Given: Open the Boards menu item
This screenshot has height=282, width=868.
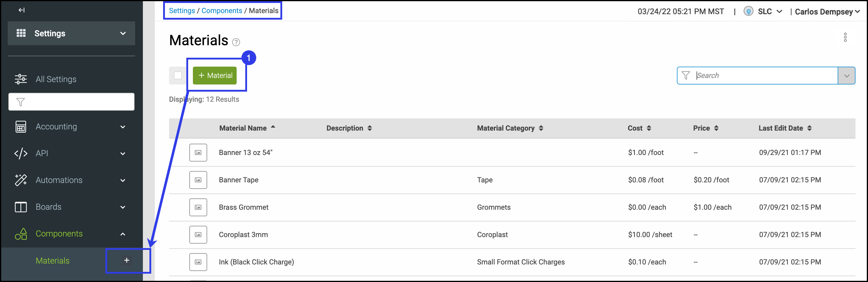Looking at the screenshot, I should click(49, 207).
